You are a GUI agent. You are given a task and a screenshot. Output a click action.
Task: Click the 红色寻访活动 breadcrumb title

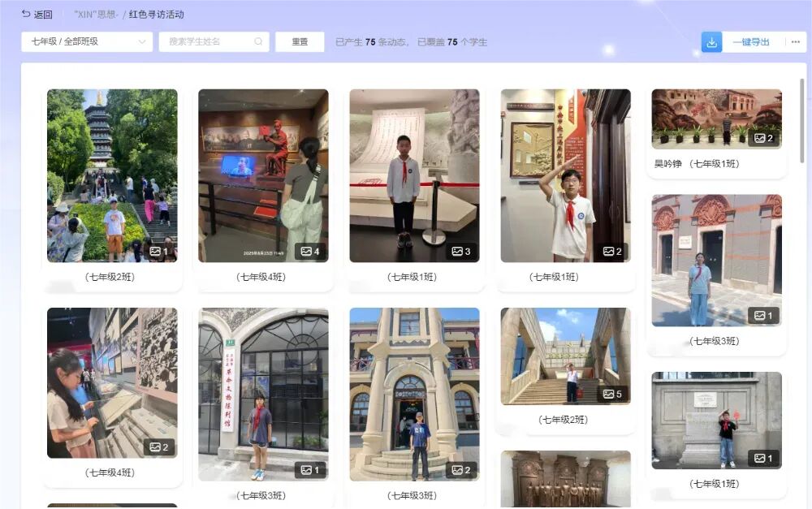(x=157, y=15)
